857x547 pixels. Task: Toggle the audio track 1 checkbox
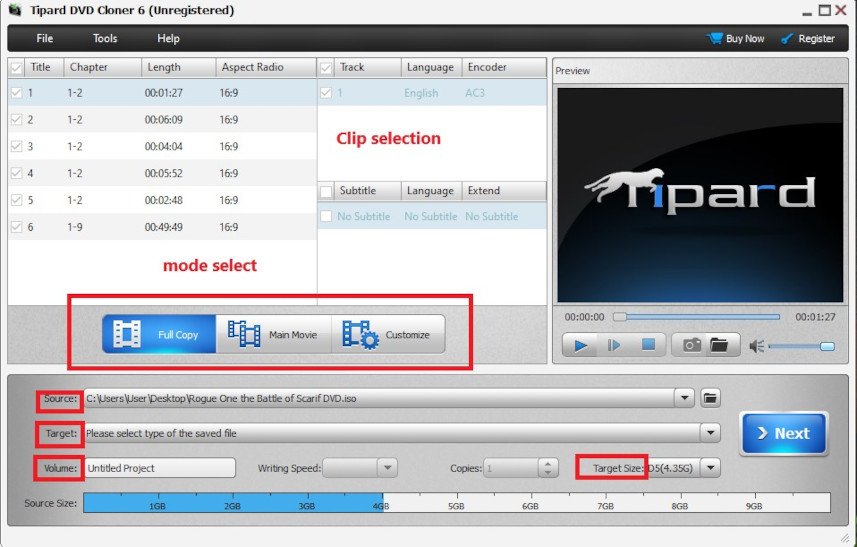(x=326, y=93)
